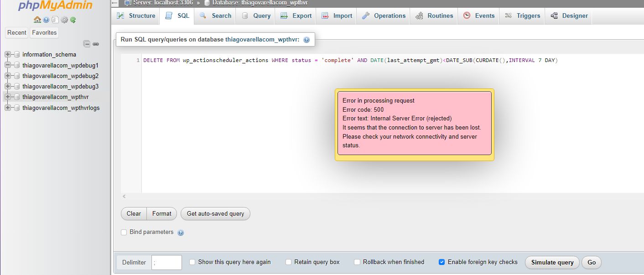Click the Format button
This screenshot has width=644, height=275.
(x=162, y=213)
